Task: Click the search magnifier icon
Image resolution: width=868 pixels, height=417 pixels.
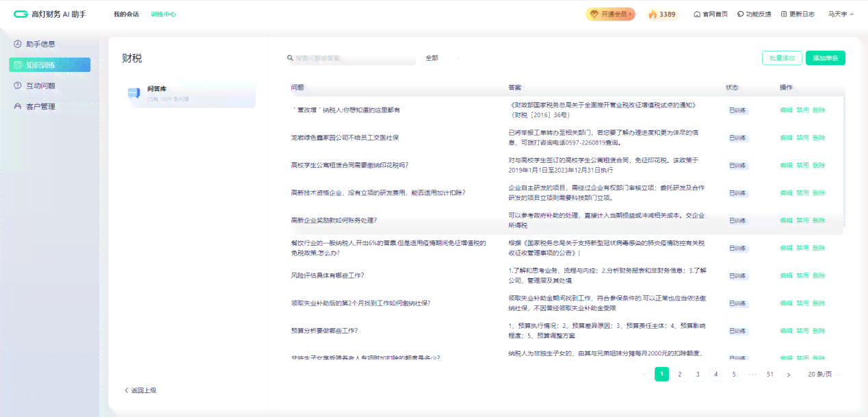Action: click(290, 58)
